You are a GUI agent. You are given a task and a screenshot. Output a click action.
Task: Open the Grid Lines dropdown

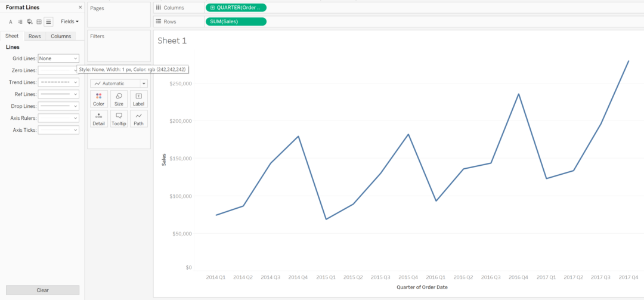58,58
